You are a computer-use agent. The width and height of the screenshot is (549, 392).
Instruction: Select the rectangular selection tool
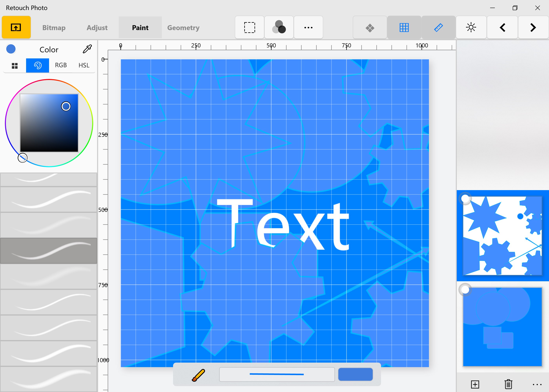[x=249, y=27]
